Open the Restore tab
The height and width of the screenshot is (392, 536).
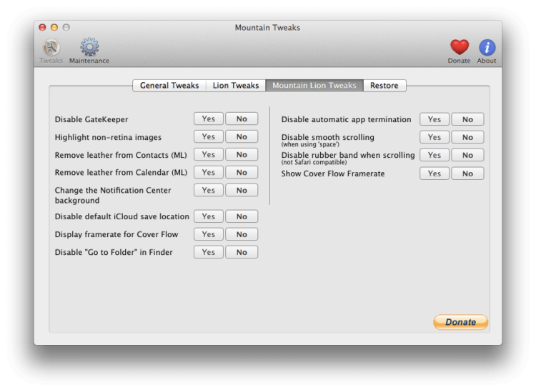click(384, 86)
